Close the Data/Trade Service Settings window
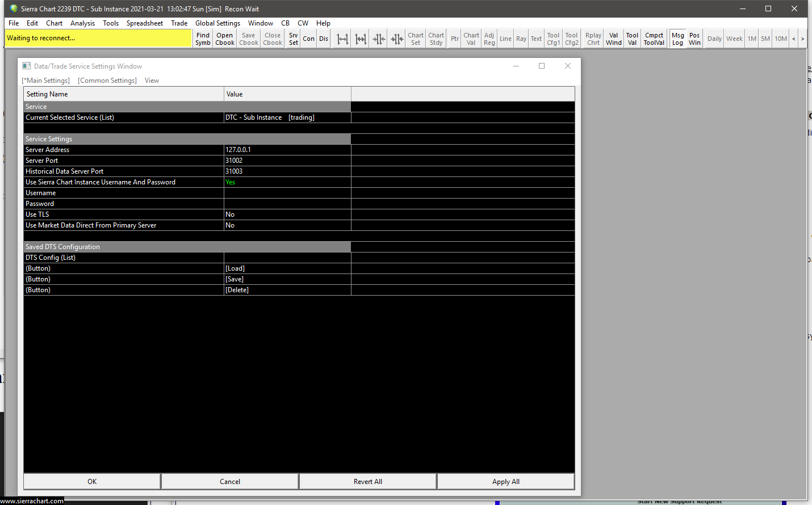Screen dimensions: 812x505 coord(568,66)
